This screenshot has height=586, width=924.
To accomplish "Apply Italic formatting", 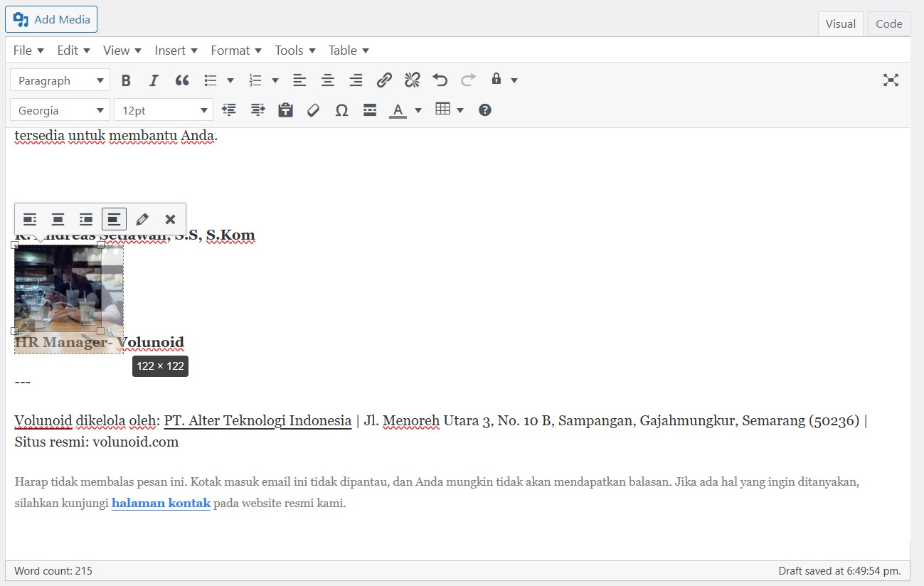I will point(154,80).
